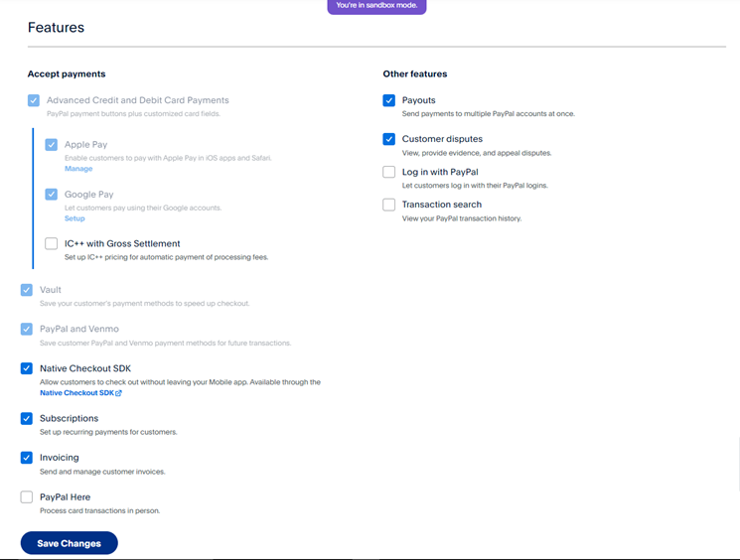Toggle the PayPal and Venmo checkbox
The height and width of the screenshot is (560, 740).
27,329
